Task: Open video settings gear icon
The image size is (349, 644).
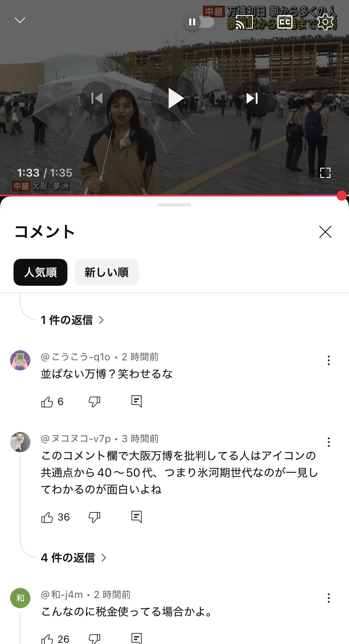Action: (x=325, y=22)
